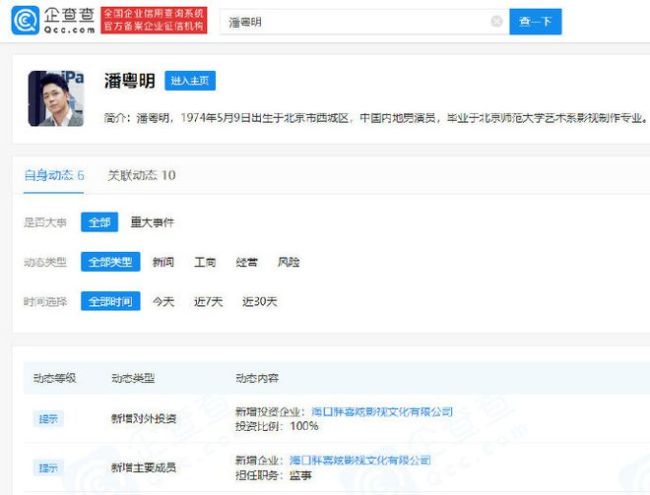This screenshot has height=495, width=650.
Task: Select the 重大事件 filter
Action: click(152, 222)
